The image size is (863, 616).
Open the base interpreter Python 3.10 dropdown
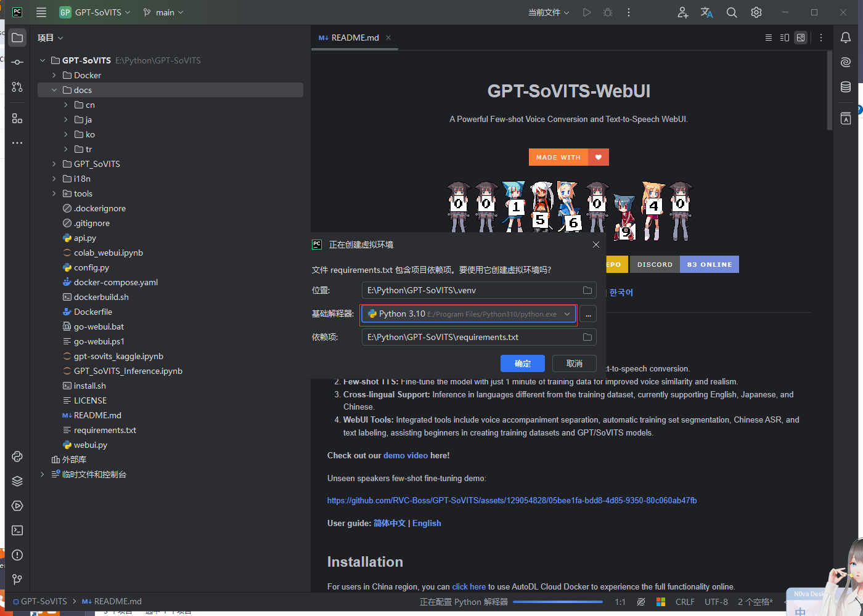[x=469, y=314]
